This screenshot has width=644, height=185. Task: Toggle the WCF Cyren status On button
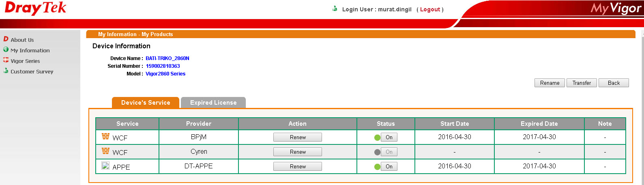point(389,152)
